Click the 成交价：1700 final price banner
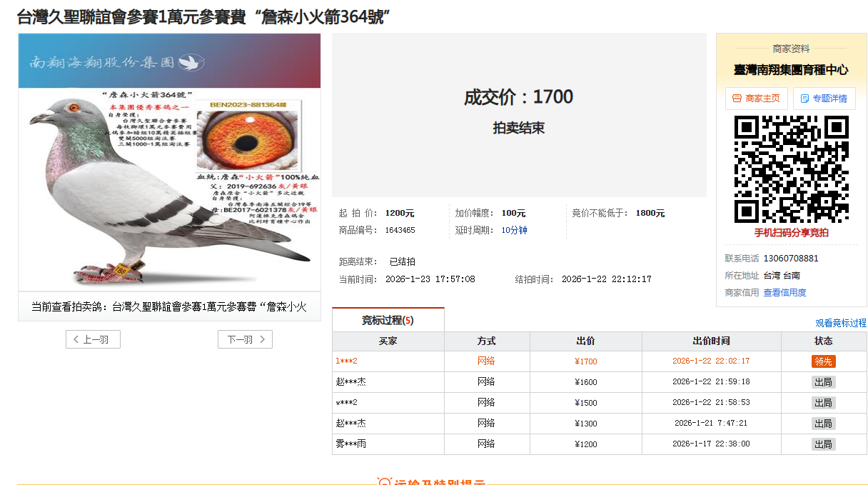 tap(518, 97)
